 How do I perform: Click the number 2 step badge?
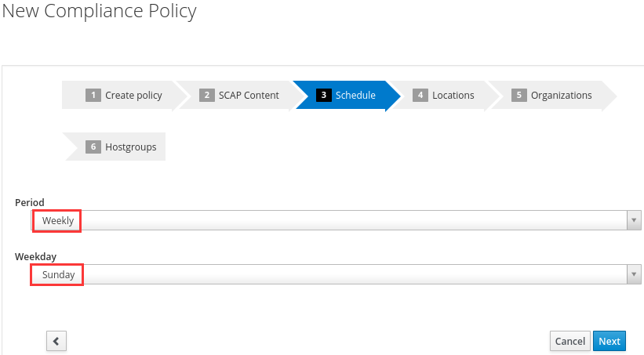point(207,96)
